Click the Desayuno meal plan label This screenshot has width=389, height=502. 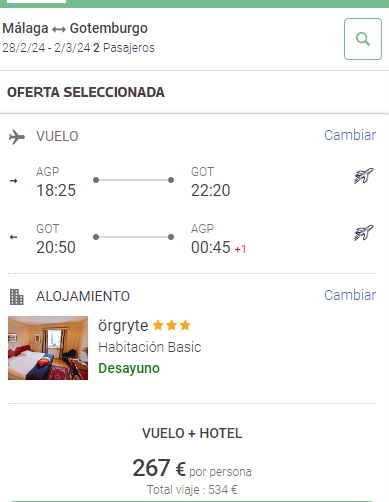129,368
